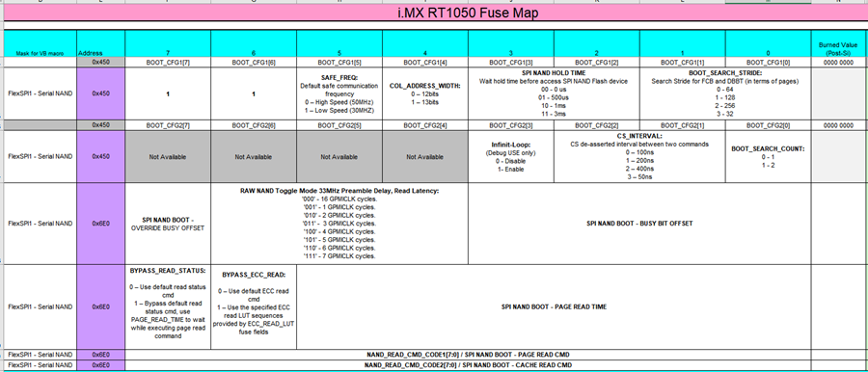Select the Infinit-Loop debug cell
The image size is (868, 372).
(x=511, y=157)
